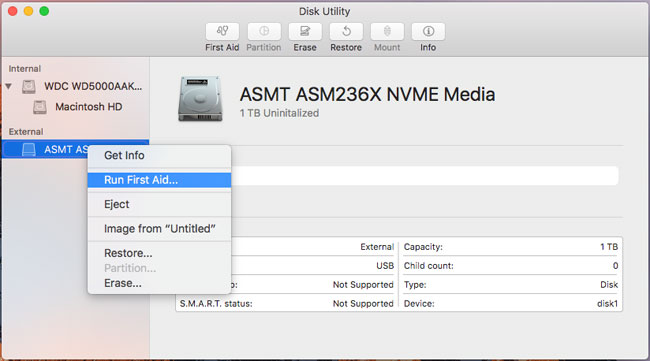This screenshot has height=361, width=650.
Task: Click the white disk usage bar
Action: click(424, 176)
